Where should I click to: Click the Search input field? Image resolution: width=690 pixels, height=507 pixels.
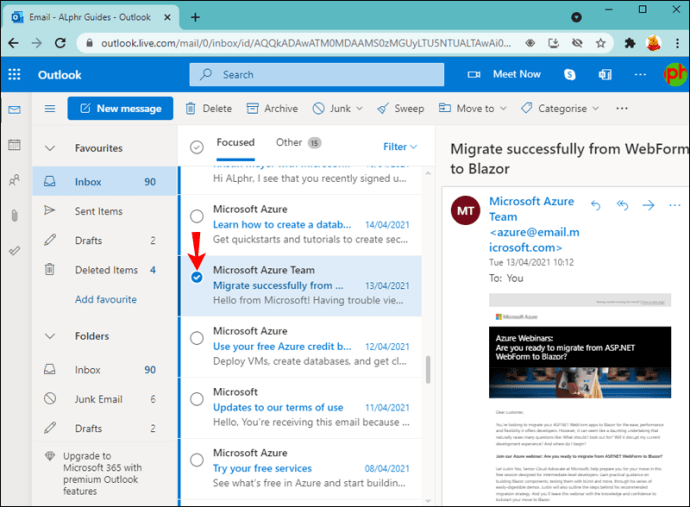pos(320,74)
